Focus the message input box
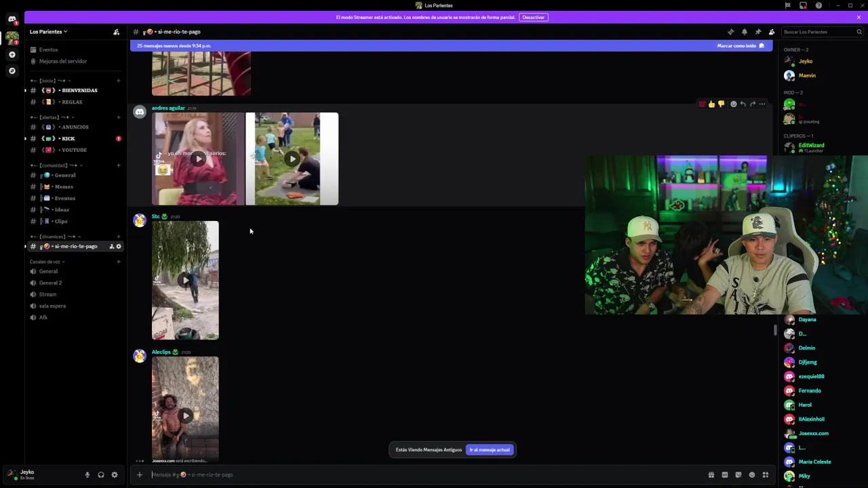Image resolution: width=868 pixels, height=488 pixels. (x=427, y=474)
